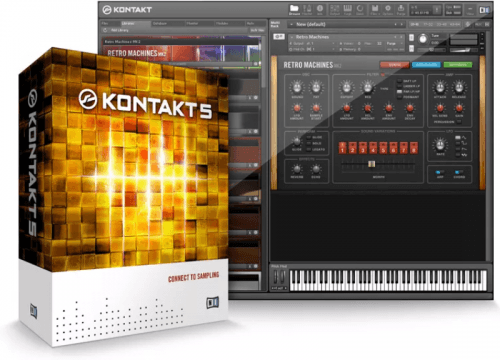Click the pitch wheel on virtual keyboard

(276, 277)
